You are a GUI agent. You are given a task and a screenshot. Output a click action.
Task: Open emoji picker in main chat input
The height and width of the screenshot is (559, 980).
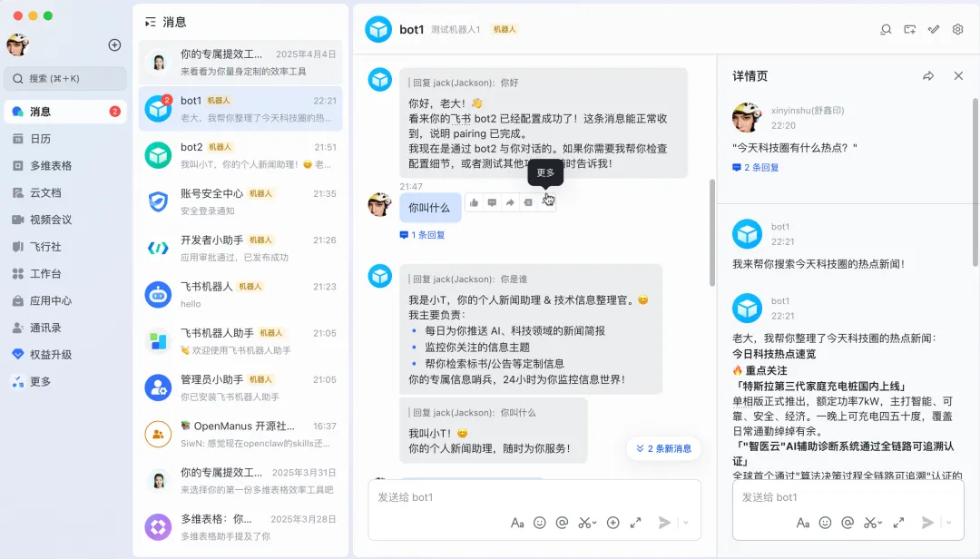pyautogui.click(x=539, y=523)
